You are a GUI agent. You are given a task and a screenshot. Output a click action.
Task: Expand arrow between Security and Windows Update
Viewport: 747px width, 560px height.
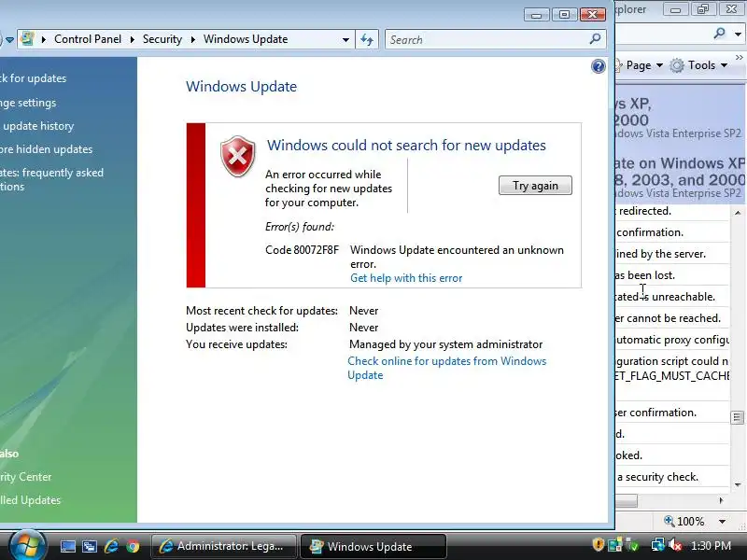click(x=193, y=39)
